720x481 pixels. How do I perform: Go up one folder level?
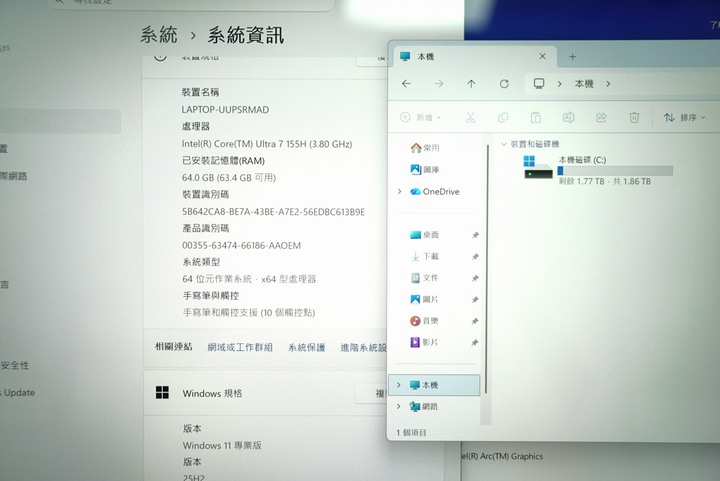pyautogui.click(x=471, y=84)
